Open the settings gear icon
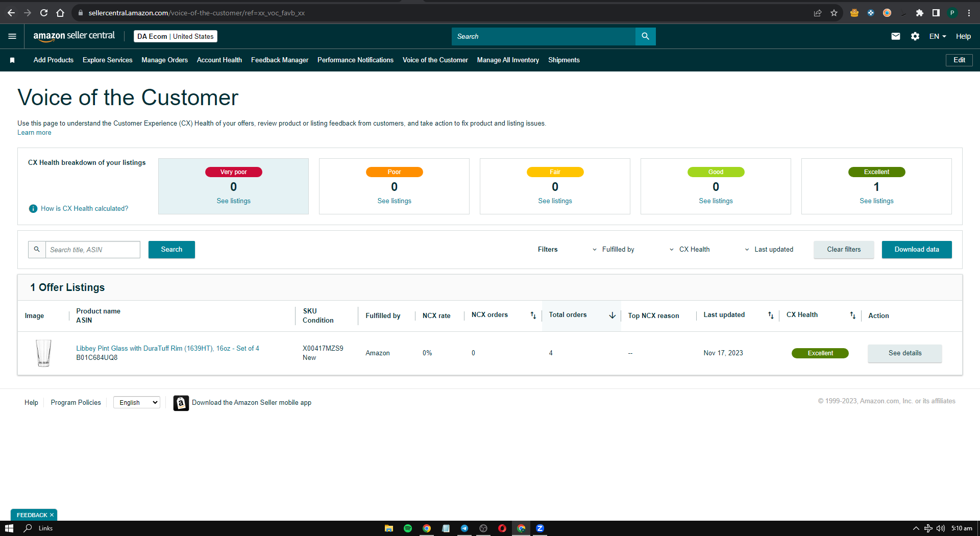Image resolution: width=980 pixels, height=536 pixels. click(x=915, y=36)
